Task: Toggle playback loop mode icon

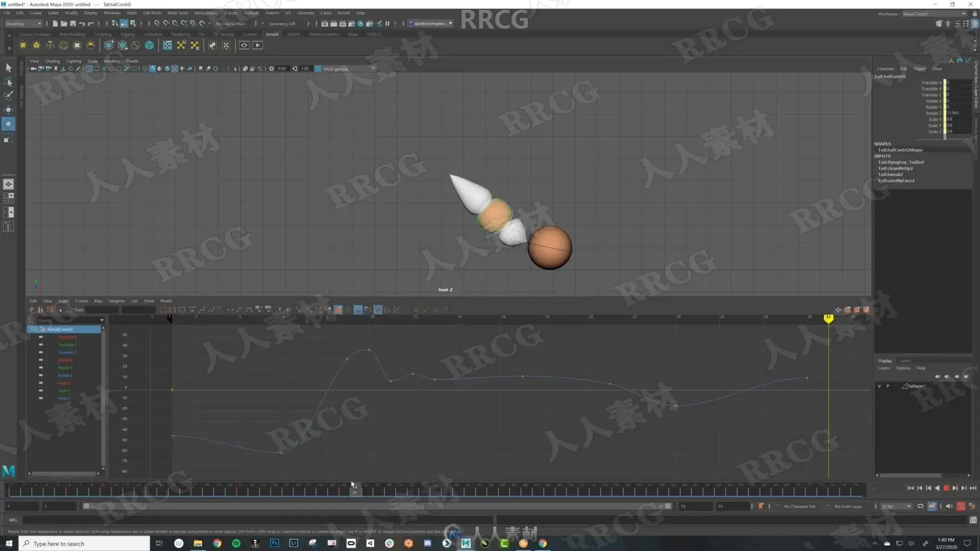Action: [x=920, y=506]
